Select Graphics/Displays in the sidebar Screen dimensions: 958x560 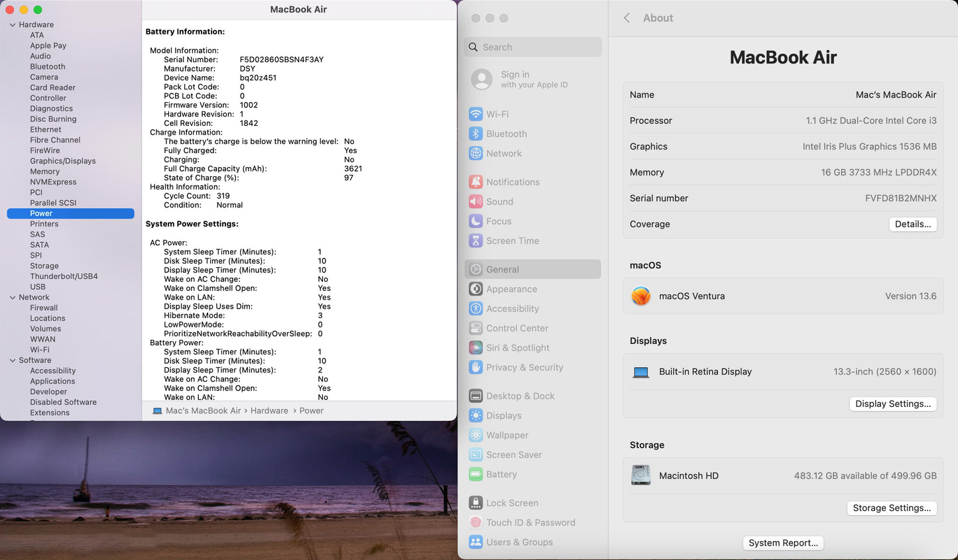[x=62, y=161]
